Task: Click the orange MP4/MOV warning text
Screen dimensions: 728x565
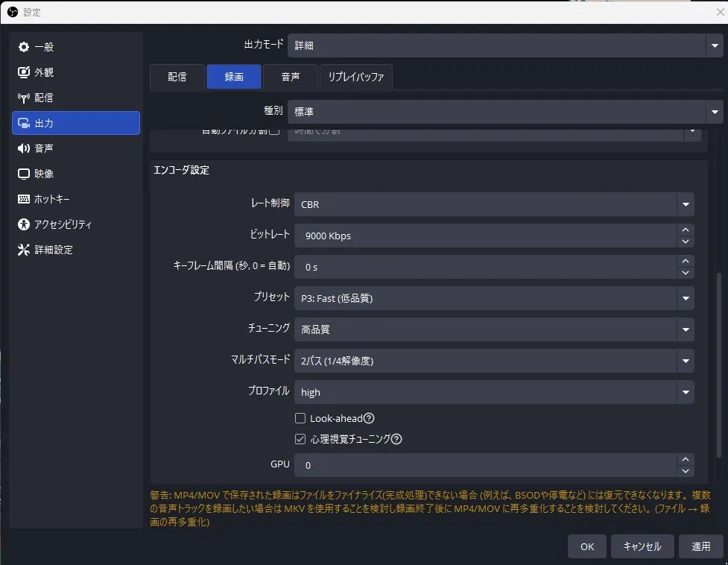Action: point(430,508)
